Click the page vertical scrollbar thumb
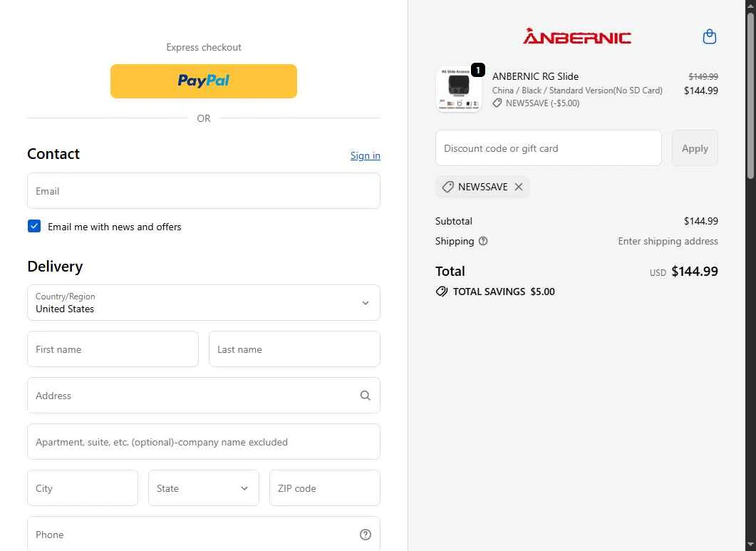Viewport: 756px width, 551px height. pos(750,96)
